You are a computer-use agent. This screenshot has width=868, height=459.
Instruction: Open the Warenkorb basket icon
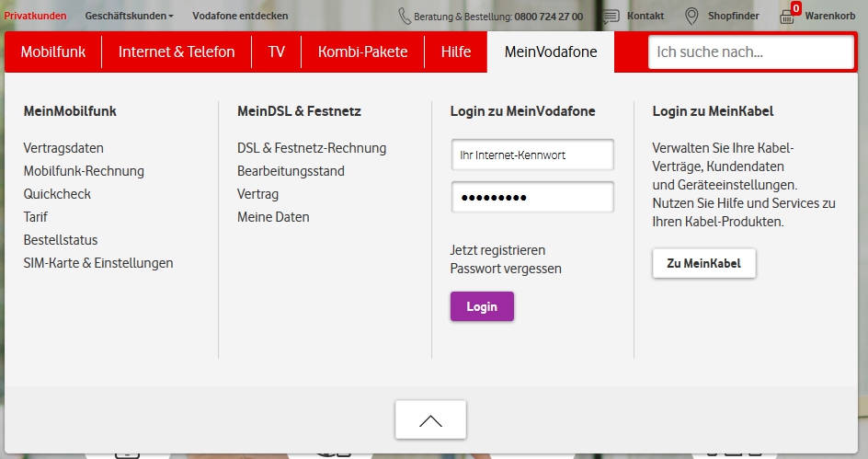[787, 17]
